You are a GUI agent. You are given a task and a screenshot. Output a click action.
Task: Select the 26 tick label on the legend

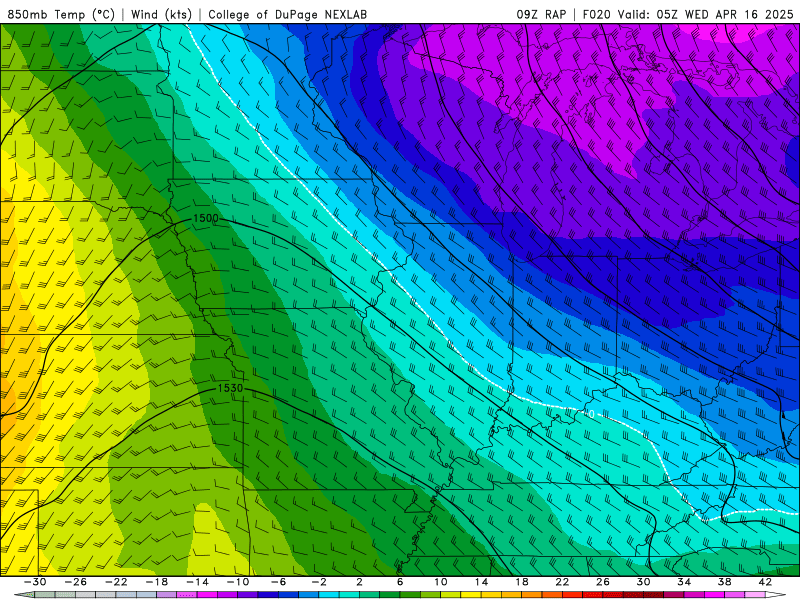coord(603,582)
